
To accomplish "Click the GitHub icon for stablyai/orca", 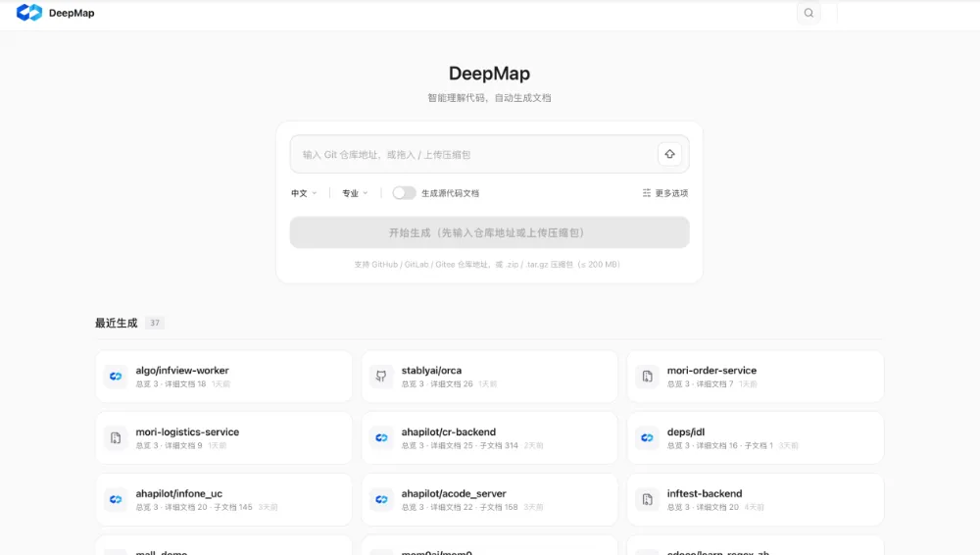I will point(381,377).
